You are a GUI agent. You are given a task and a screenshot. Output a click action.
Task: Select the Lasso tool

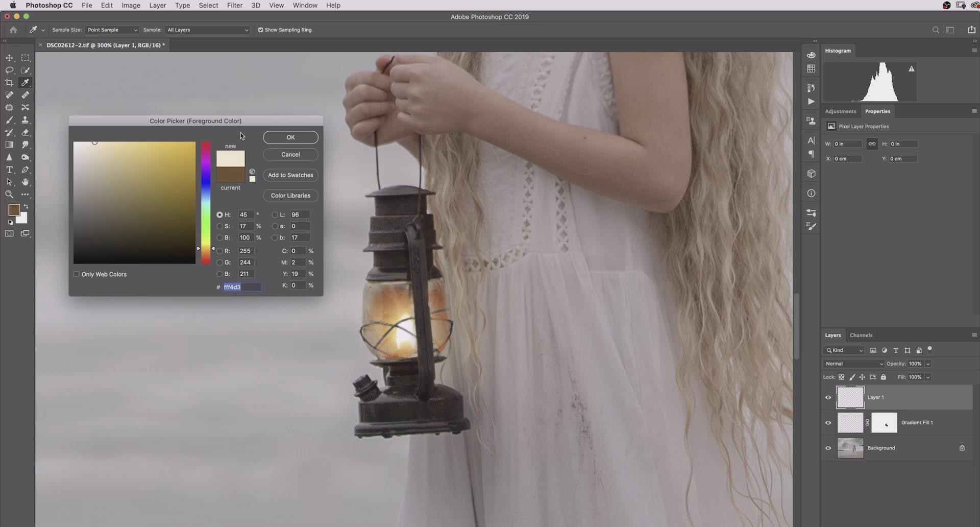coord(9,70)
